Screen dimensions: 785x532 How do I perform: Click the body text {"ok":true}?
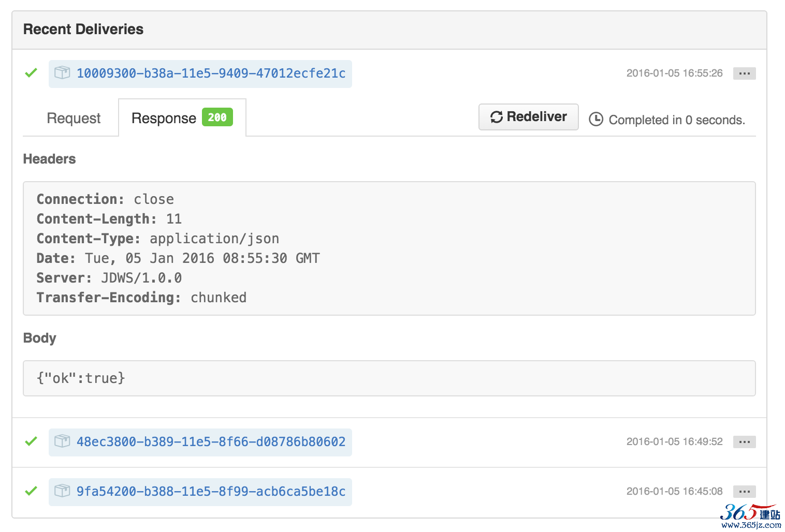click(81, 378)
